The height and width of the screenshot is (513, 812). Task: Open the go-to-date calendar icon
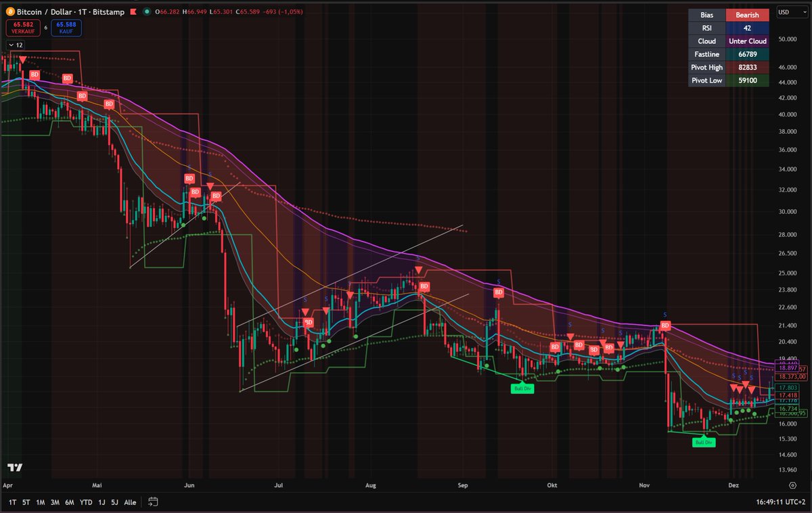coord(153,501)
